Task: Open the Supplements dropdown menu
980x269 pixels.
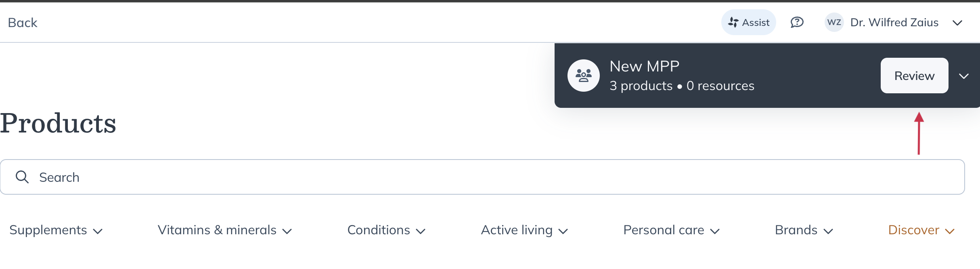Action: pyautogui.click(x=56, y=230)
